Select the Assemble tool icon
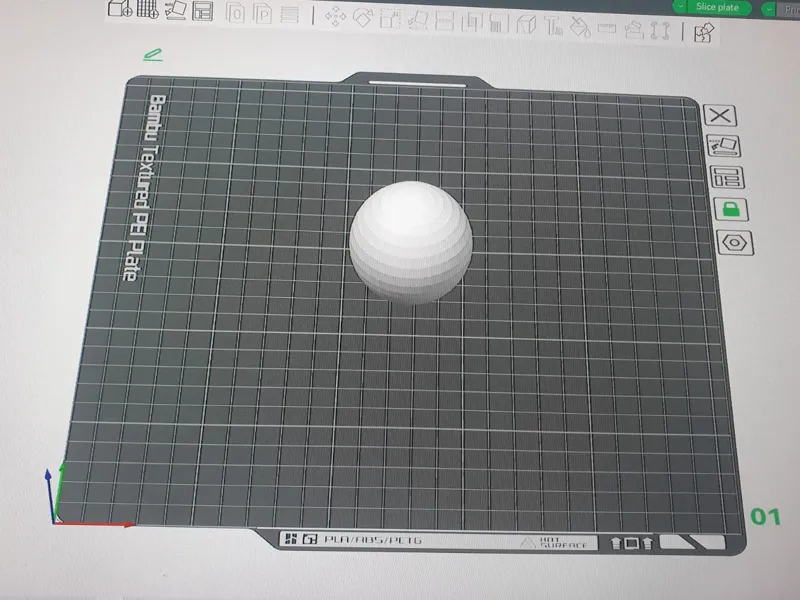 pyautogui.click(x=634, y=30)
